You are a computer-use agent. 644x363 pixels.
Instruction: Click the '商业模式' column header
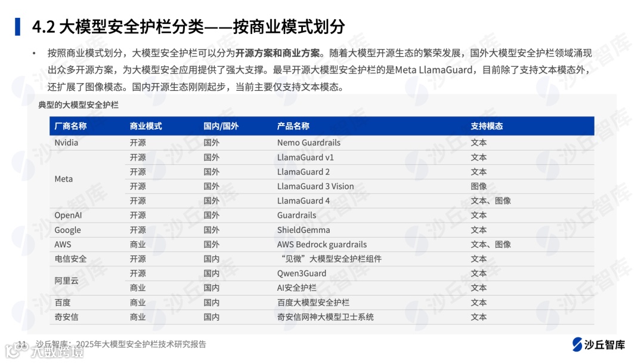pyautogui.click(x=146, y=126)
